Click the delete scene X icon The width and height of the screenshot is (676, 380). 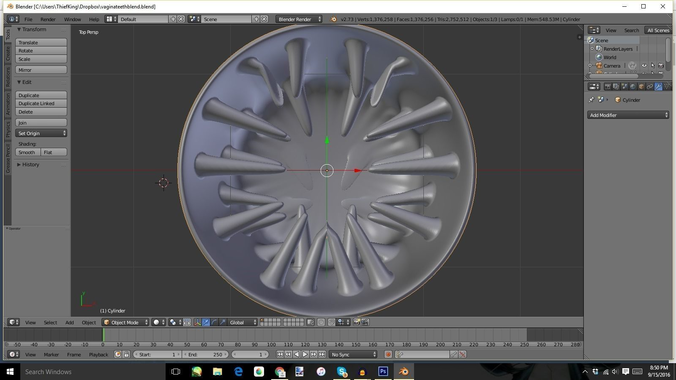click(264, 19)
